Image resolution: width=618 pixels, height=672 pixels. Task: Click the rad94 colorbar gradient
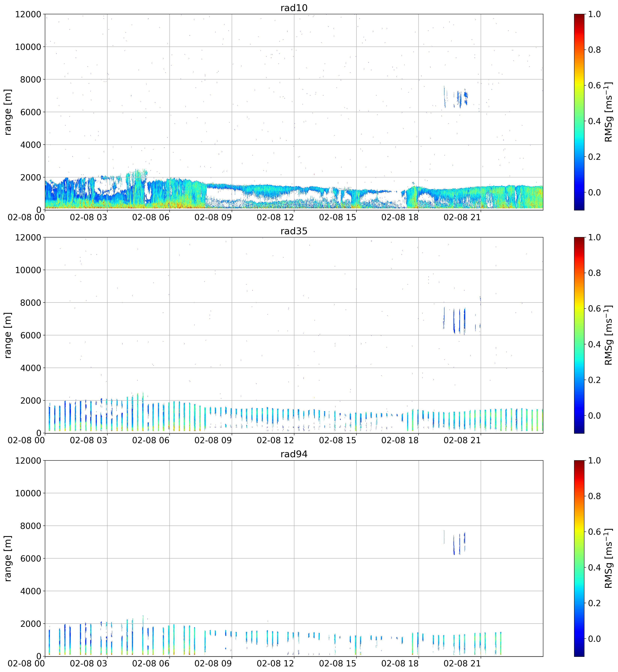579,558
